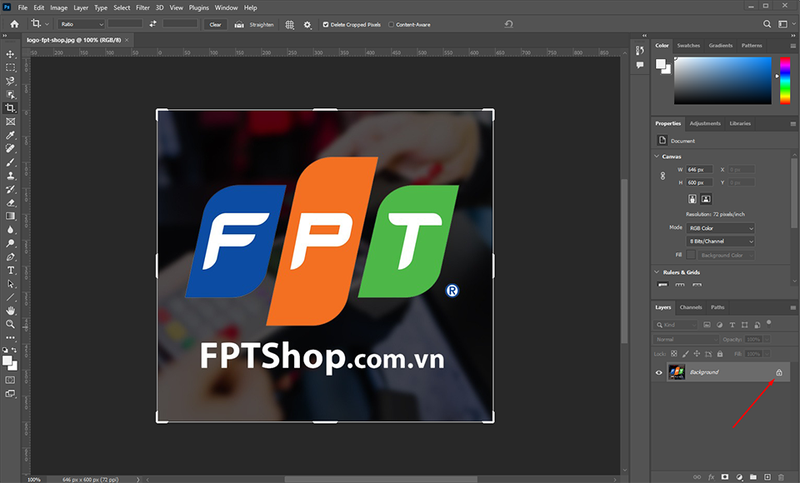This screenshot has height=483, width=800.
Task: Click the Home icon in options bar
Action: click(x=14, y=24)
